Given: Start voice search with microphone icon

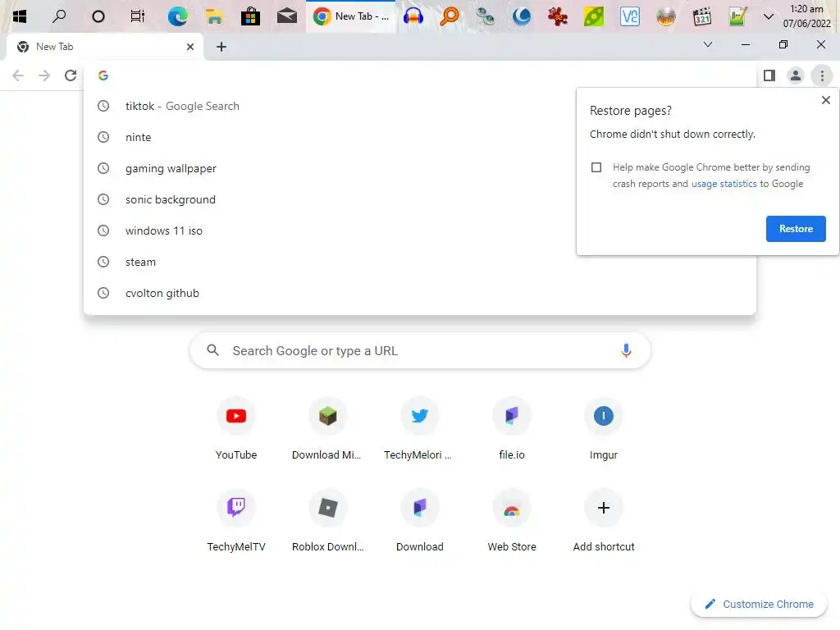Looking at the screenshot, I should click(626, 351).
